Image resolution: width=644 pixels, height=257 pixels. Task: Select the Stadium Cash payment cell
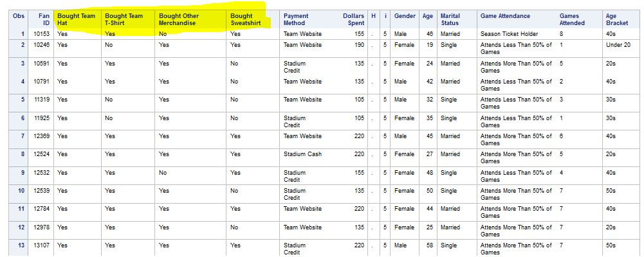[304, 154]
